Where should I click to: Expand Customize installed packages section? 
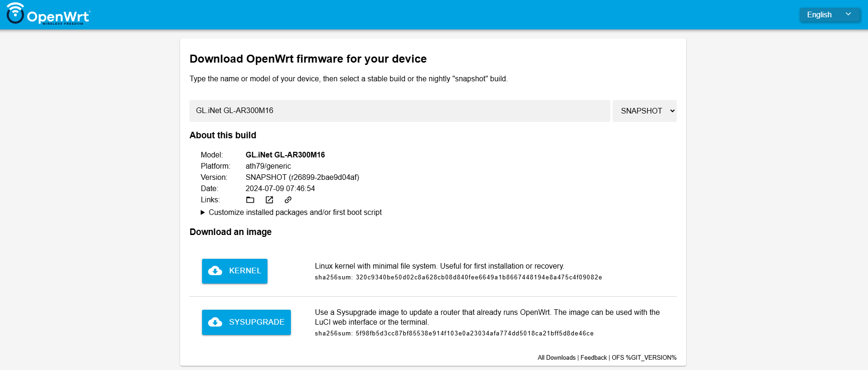coord(295,213)
